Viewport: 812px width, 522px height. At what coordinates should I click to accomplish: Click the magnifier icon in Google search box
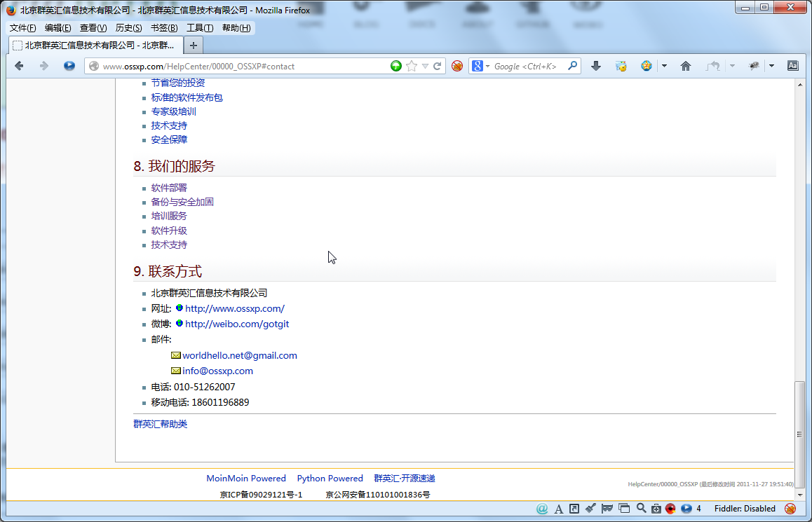click(572, 66)
